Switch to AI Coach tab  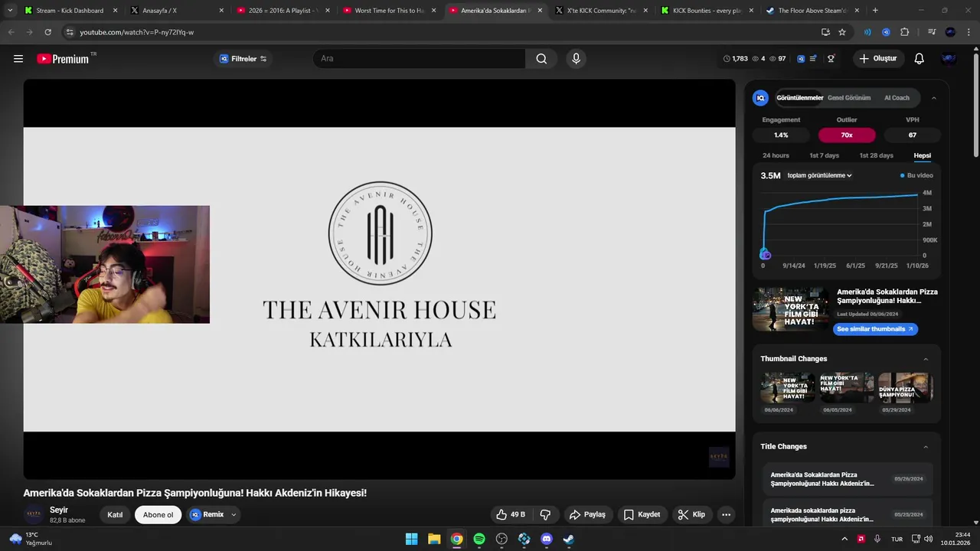(x=897, y=98)
